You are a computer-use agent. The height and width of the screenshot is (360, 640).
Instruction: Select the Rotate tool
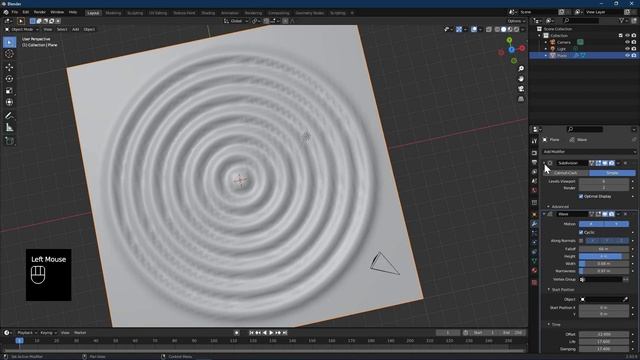pos(9,79)
